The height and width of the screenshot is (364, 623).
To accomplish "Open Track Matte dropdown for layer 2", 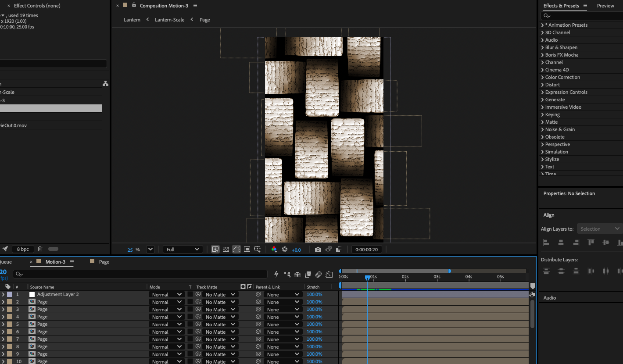I will 221,302.
